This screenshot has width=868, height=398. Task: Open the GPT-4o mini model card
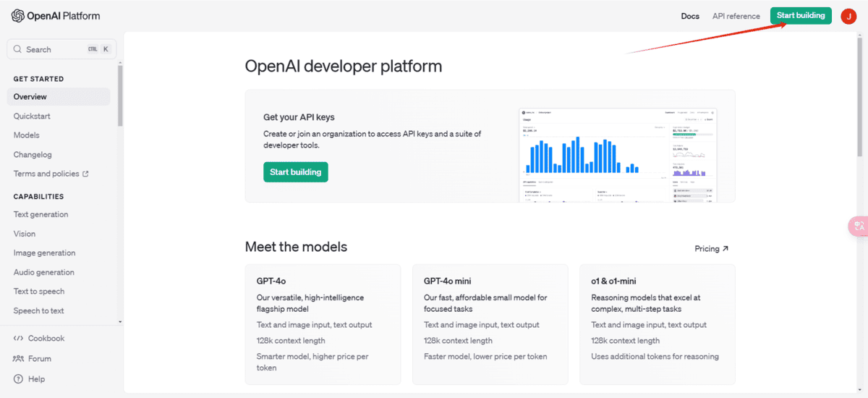pyautogui.click(x=490, y=324)
